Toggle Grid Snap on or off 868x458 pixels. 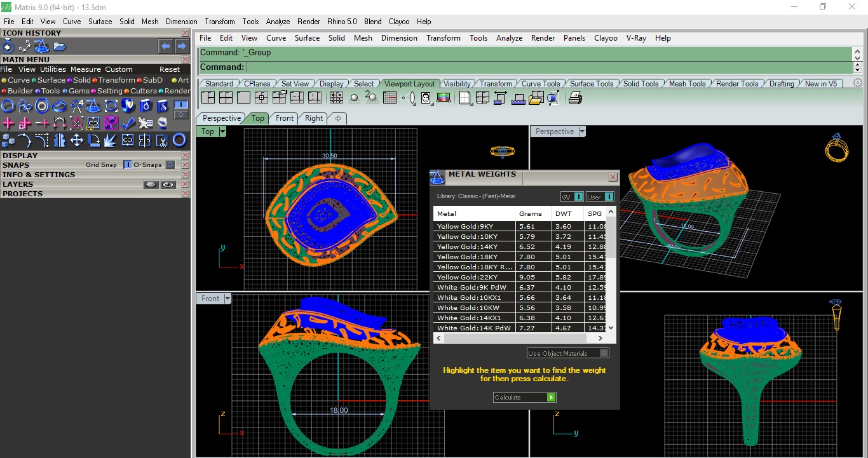click(127, 165)
